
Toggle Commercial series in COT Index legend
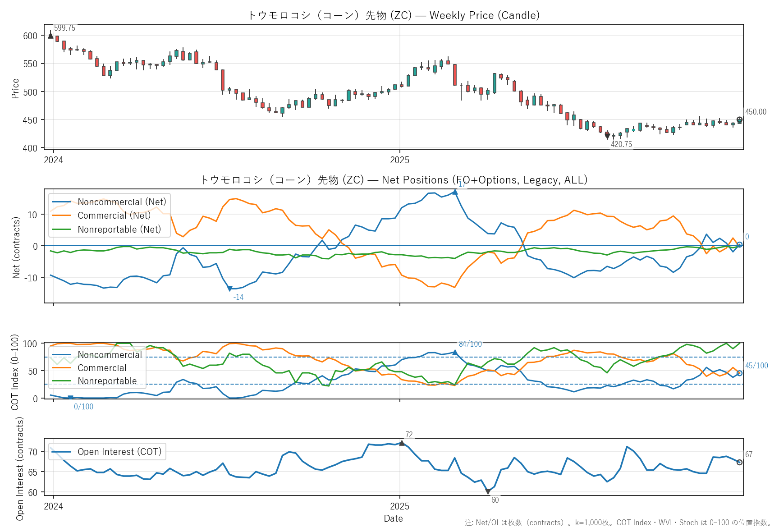102,368
